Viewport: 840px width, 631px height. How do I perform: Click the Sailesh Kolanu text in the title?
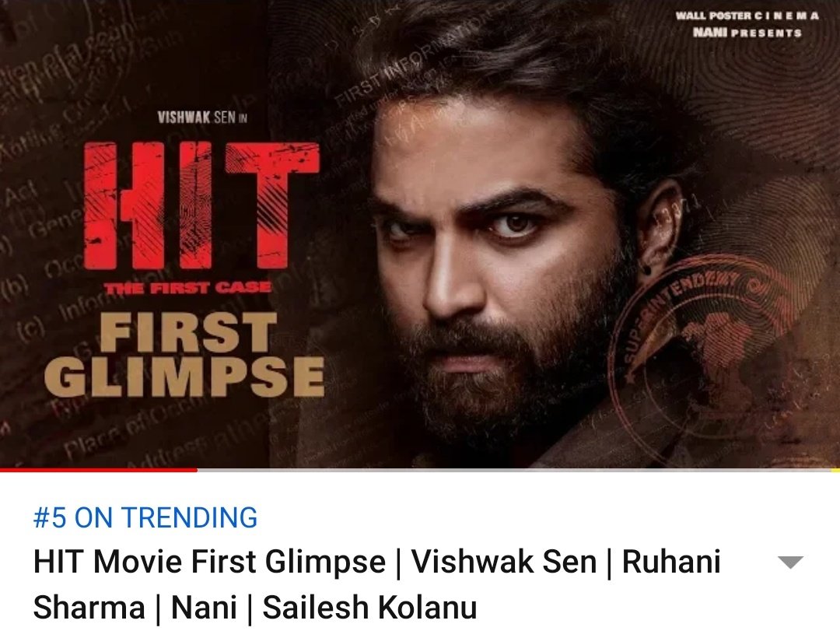tap(369, 608)
